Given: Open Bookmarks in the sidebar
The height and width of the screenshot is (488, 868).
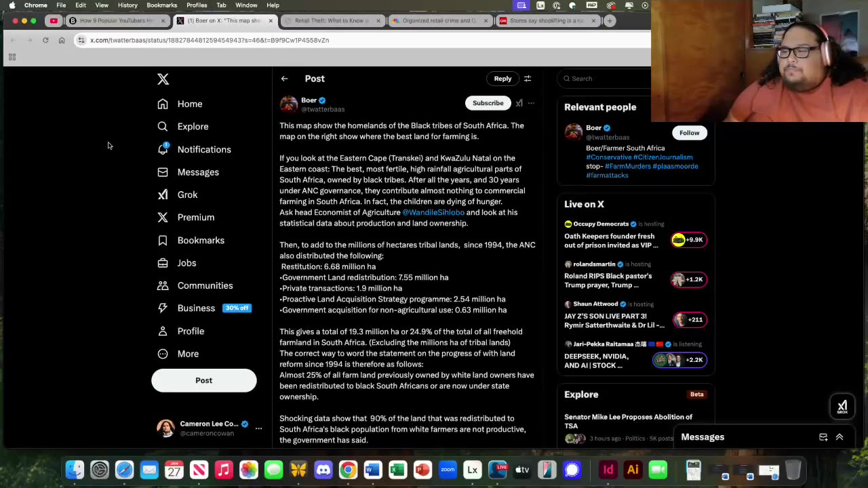Looking at the screenshot, I should [191, 240].
